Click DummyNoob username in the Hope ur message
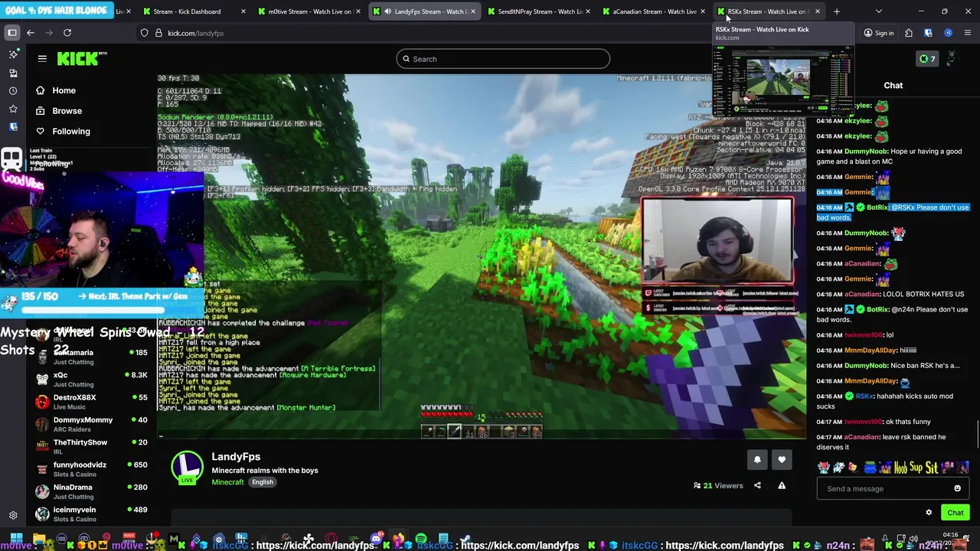980x551 pixels. (866, 151)
